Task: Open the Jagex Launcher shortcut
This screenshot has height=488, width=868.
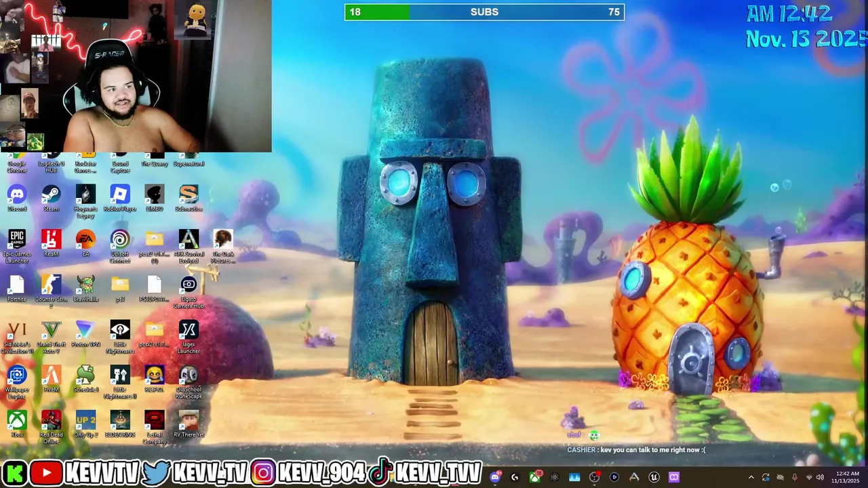Action: [x=189, y=338]
